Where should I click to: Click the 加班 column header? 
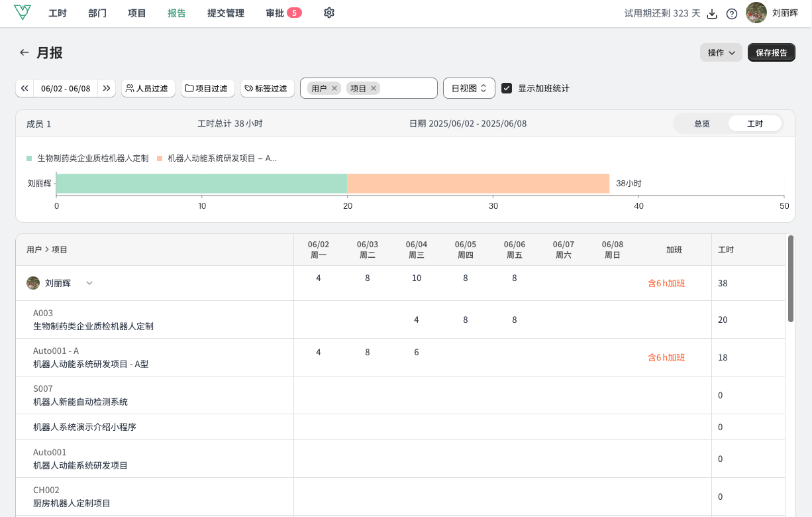pos(674,250)
